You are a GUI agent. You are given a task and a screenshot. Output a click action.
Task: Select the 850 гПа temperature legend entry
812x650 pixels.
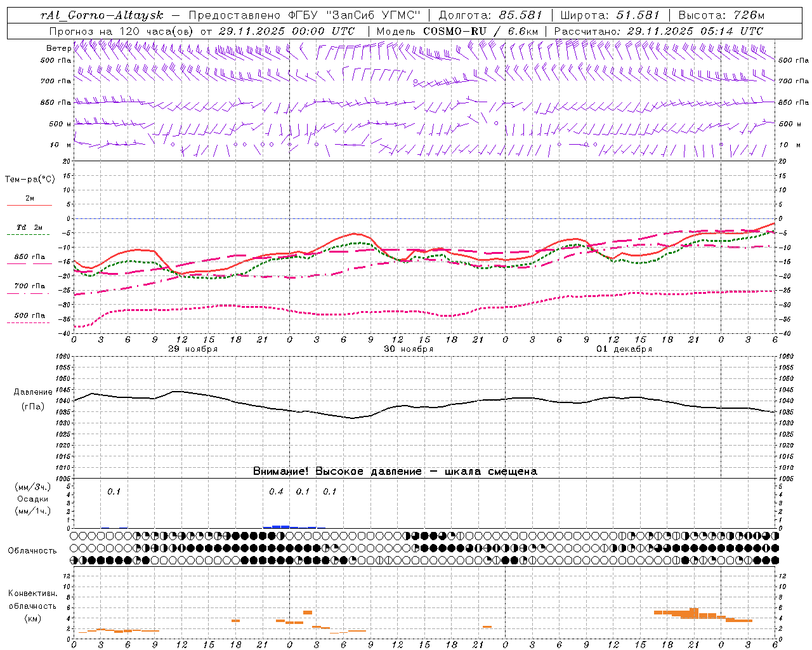(x=29, y=260)
